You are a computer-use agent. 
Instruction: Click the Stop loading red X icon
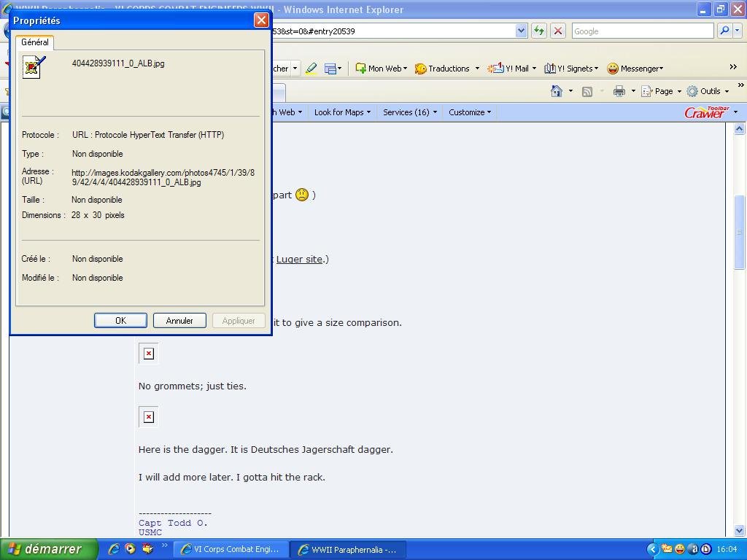pos(558,31)
